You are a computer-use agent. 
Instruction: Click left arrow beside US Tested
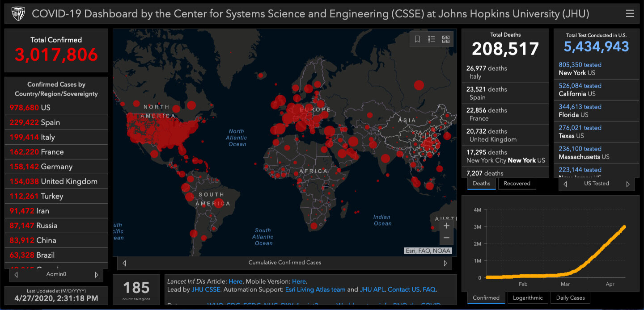click(x=565, y=184)
